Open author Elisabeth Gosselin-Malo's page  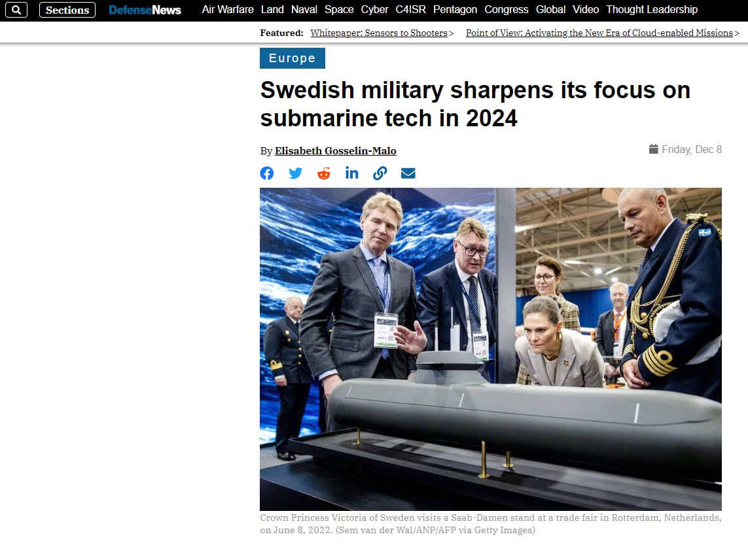[335, 150]
